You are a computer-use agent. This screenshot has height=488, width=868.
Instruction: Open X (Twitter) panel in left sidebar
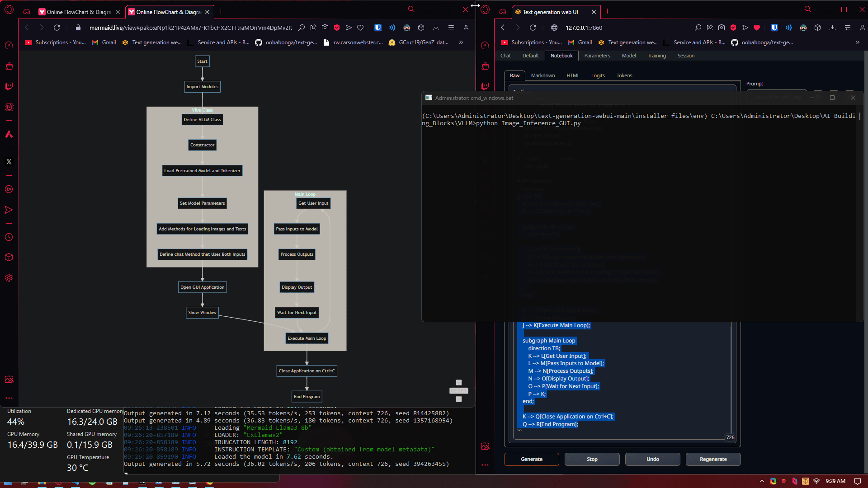pos(9,161)
